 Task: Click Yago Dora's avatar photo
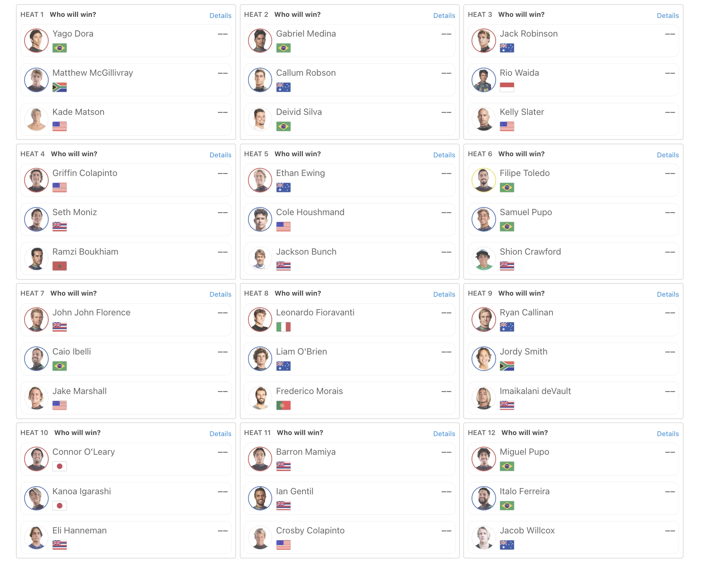[36, 41]
